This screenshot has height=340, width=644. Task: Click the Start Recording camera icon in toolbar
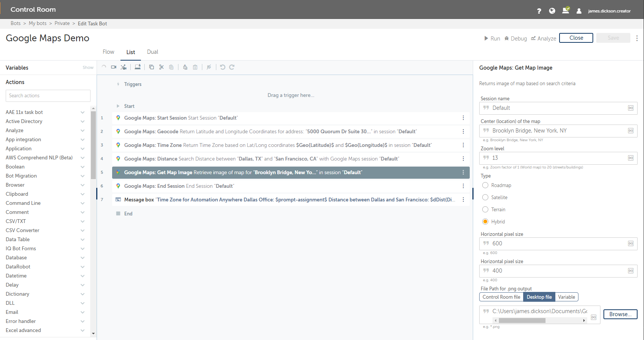click(114, 67)
